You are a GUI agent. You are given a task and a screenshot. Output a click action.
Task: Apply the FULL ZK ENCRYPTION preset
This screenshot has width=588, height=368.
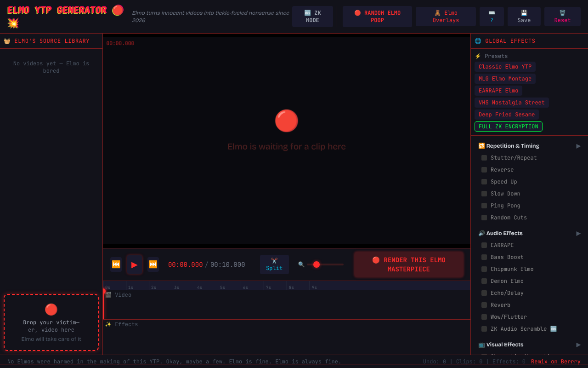(509, 126)
